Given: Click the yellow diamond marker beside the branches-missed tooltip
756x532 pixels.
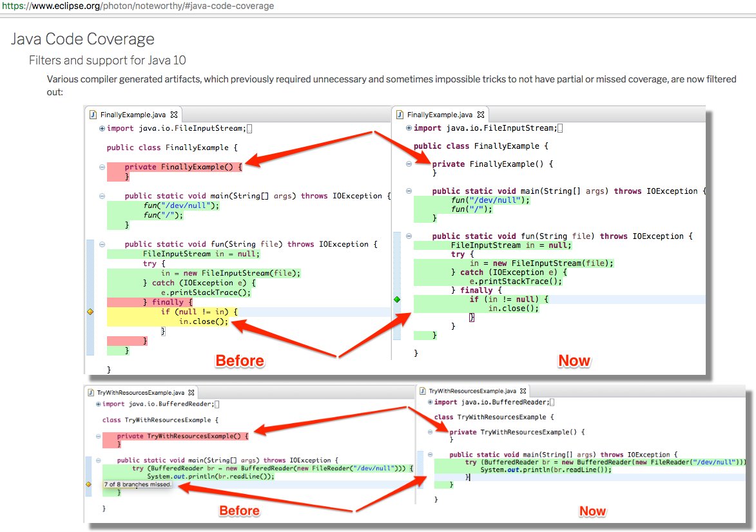Looking at the screenshot, I should [89, 484].
